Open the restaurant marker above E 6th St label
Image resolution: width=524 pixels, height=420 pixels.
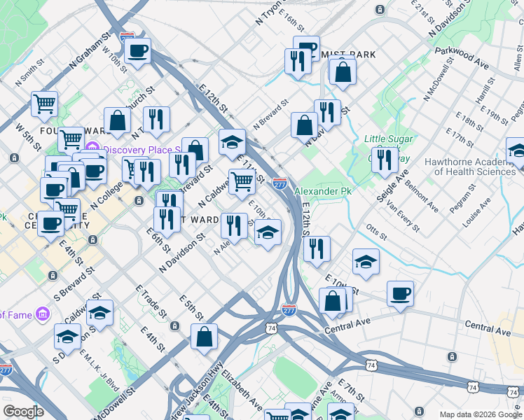tap(167, 220)
